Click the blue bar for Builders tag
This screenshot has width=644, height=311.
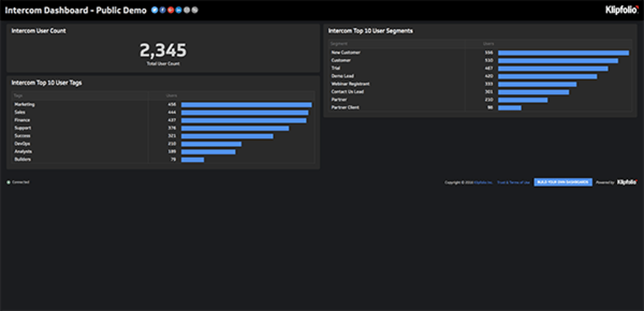pyautogui.click(x=193, y=160)
